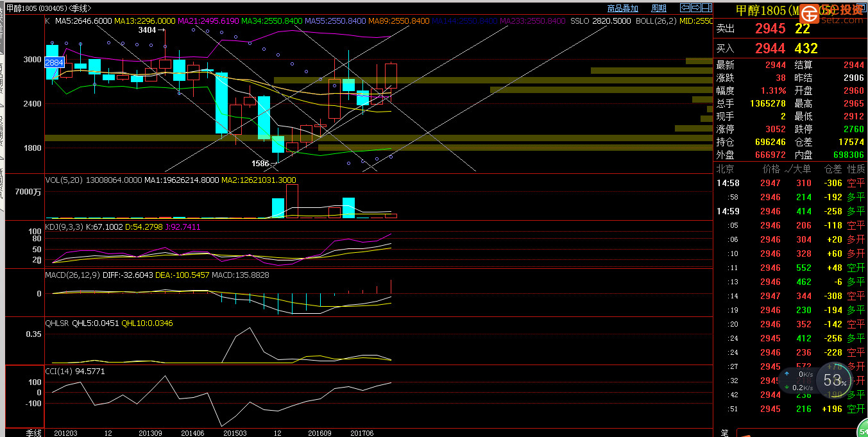Click the SSLO 2820.5000 label
Viewport: 868px width, 437px height.
pyautogui.click(x=599, y=21)
